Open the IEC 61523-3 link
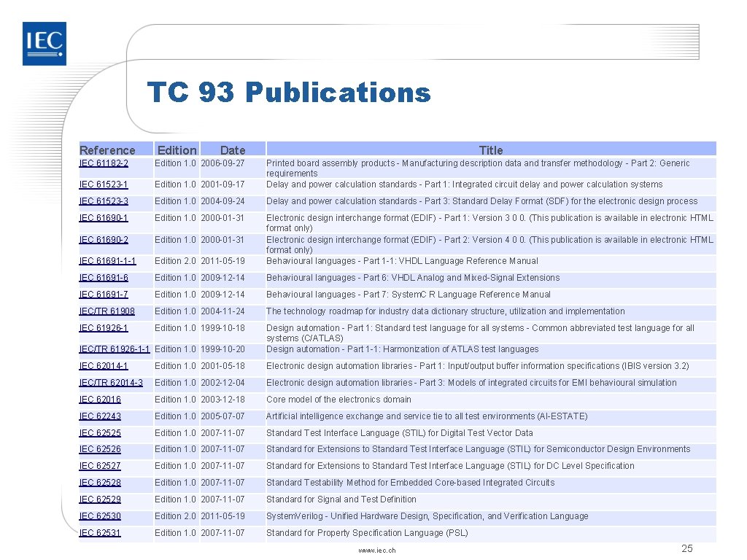747x560 pixels. (104, 201)
